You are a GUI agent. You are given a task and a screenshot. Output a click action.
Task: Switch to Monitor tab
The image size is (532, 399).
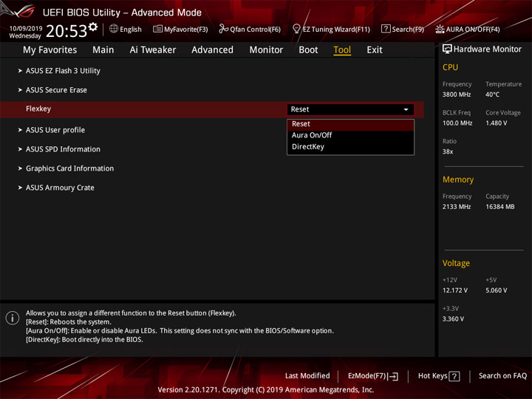[x=266, y=50]
